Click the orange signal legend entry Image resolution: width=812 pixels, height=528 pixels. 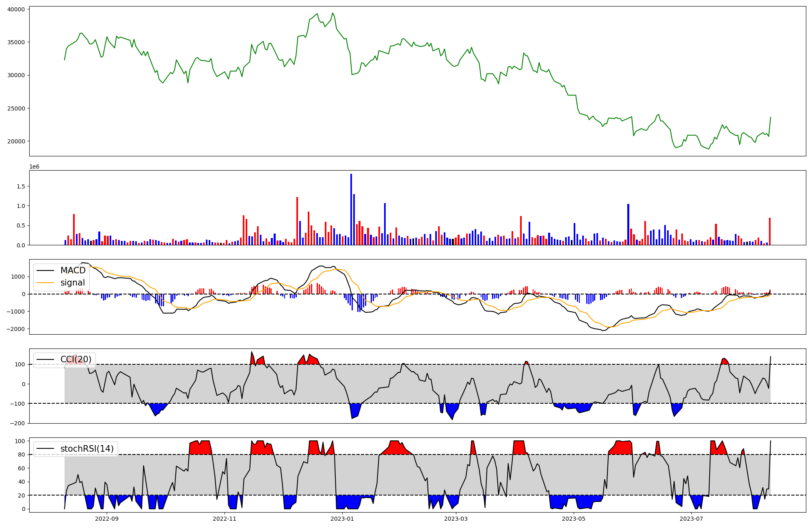[73, 283]
